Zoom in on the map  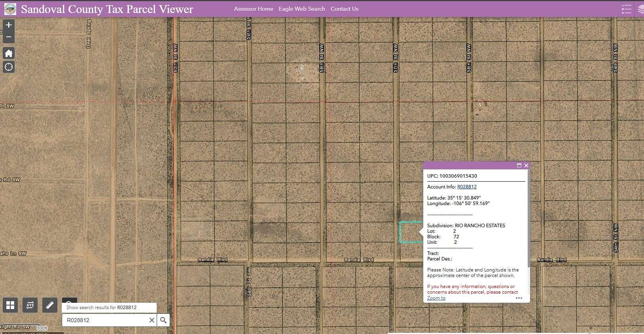9,25
